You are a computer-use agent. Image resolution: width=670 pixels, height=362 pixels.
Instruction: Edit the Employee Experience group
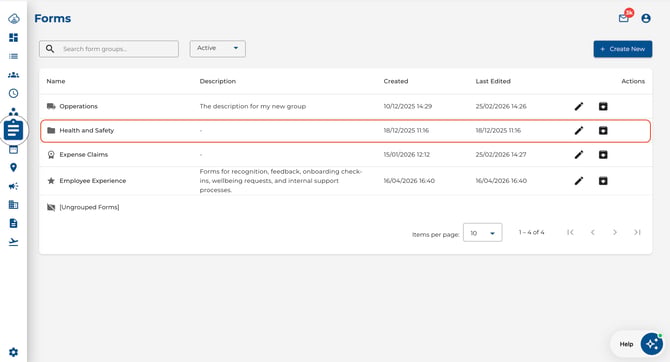pos(579,181)
